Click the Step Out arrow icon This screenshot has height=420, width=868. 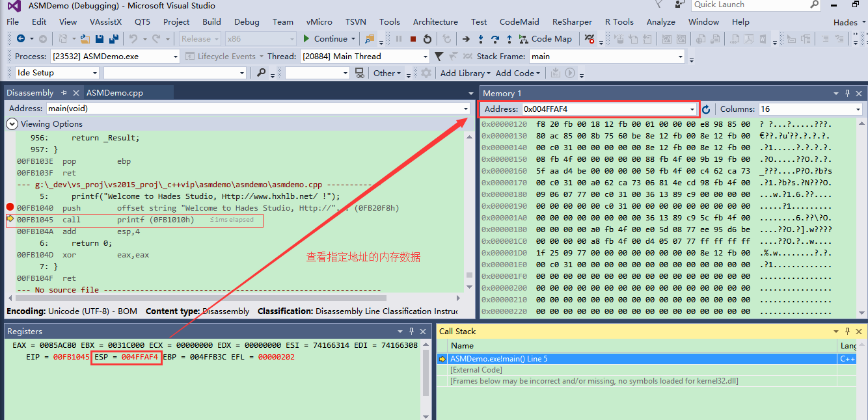[509, 39]
